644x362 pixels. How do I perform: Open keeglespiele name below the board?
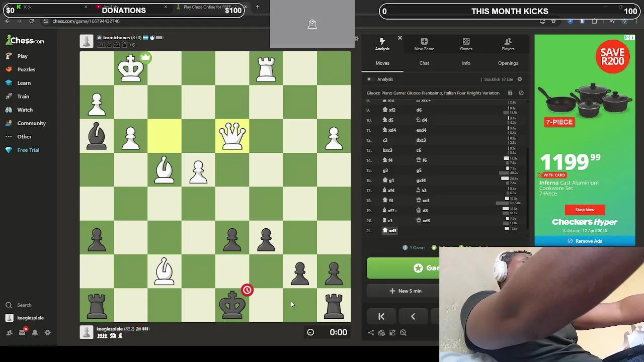coord(110,329)
